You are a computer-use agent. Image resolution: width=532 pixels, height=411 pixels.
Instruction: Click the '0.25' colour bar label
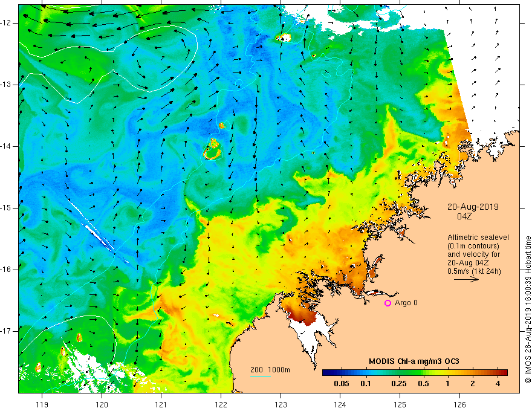398,384
